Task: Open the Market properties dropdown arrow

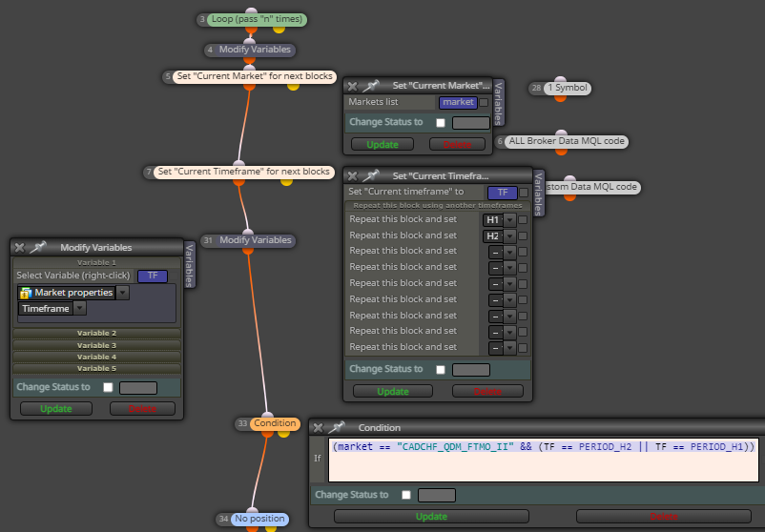Action: (x=122, y=293)
